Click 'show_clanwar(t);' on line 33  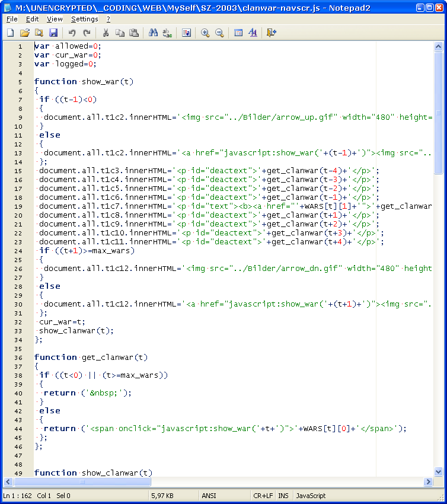(x=76, y=331)
